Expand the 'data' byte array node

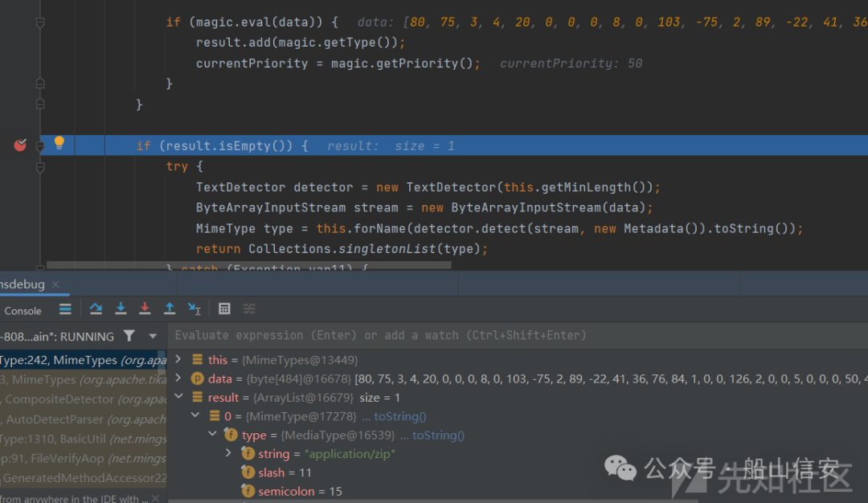(178, 378)
